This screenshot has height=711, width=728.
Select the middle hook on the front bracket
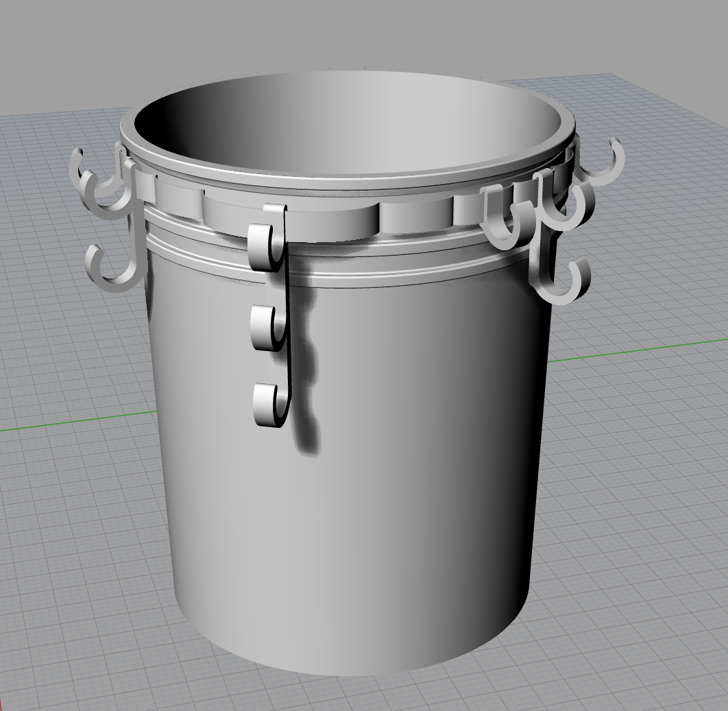click(x=268, y=328)
